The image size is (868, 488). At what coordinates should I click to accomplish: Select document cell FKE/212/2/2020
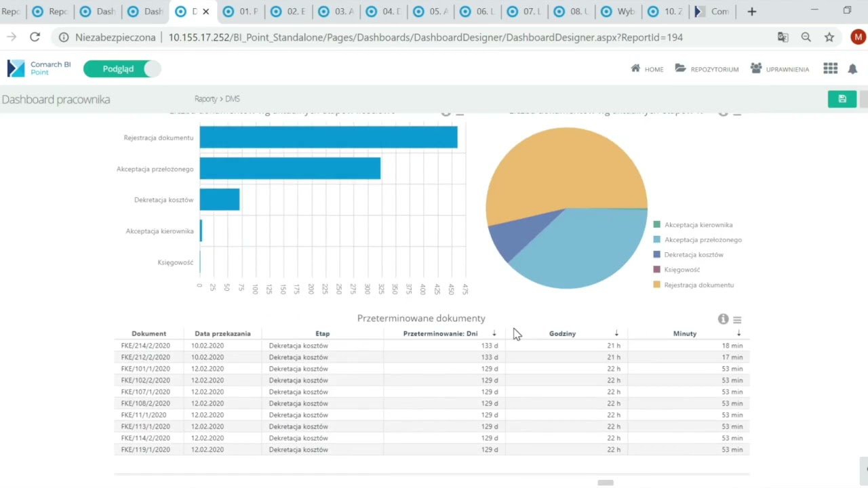[x=146, y=357]
